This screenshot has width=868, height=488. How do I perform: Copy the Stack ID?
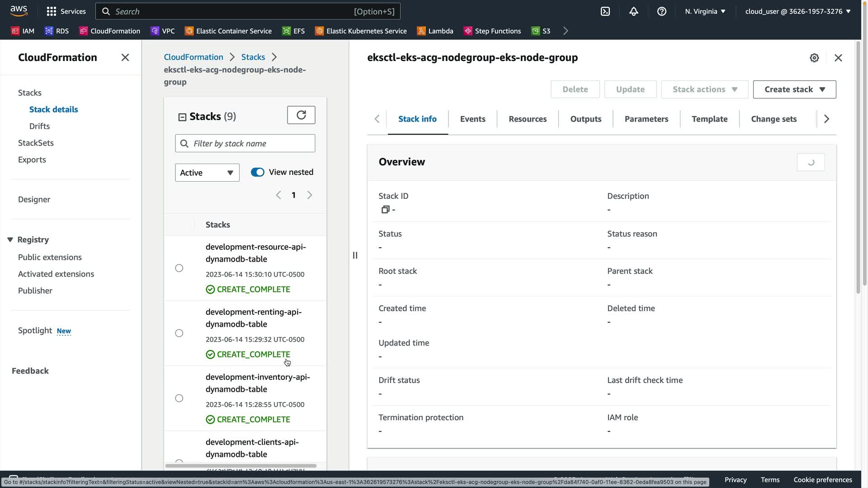point(385,209)
